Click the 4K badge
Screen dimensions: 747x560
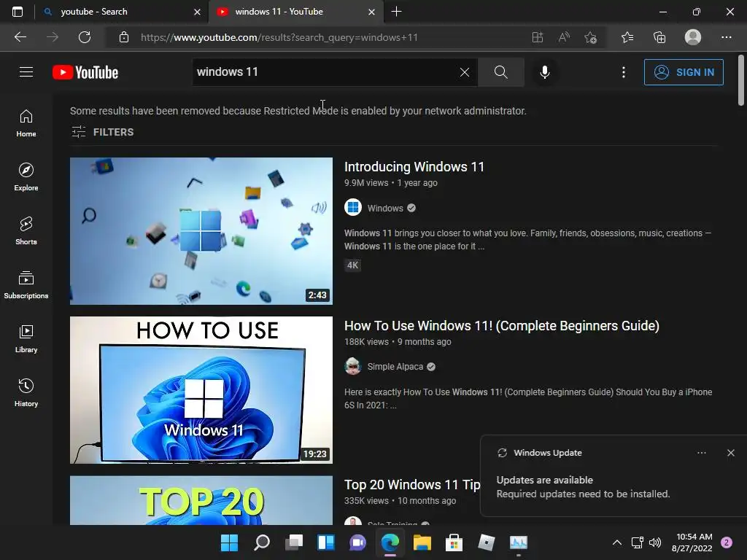pos(352,265)
